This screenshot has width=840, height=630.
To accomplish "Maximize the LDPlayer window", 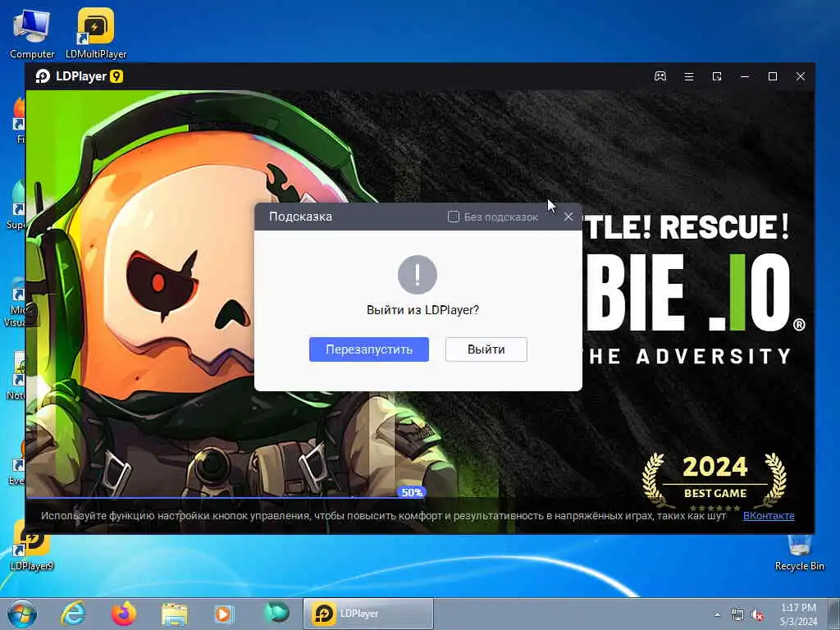I will (773, 76).
